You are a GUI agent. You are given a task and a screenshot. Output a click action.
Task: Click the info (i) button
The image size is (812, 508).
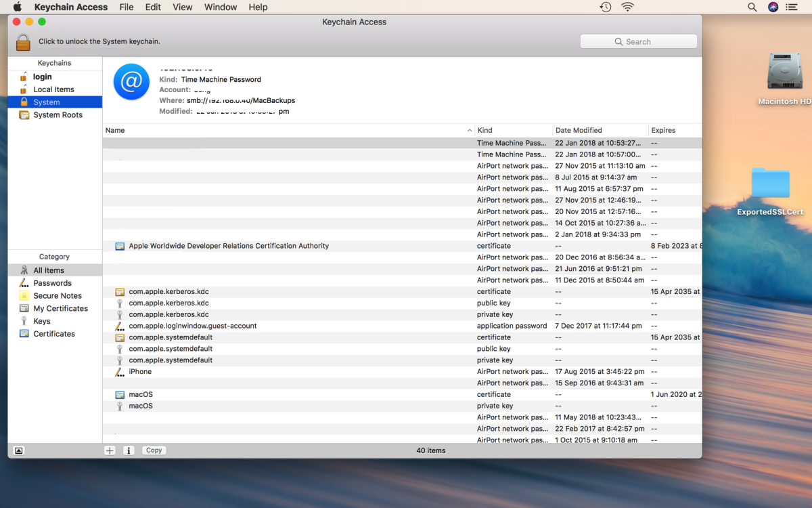(129, 450)
